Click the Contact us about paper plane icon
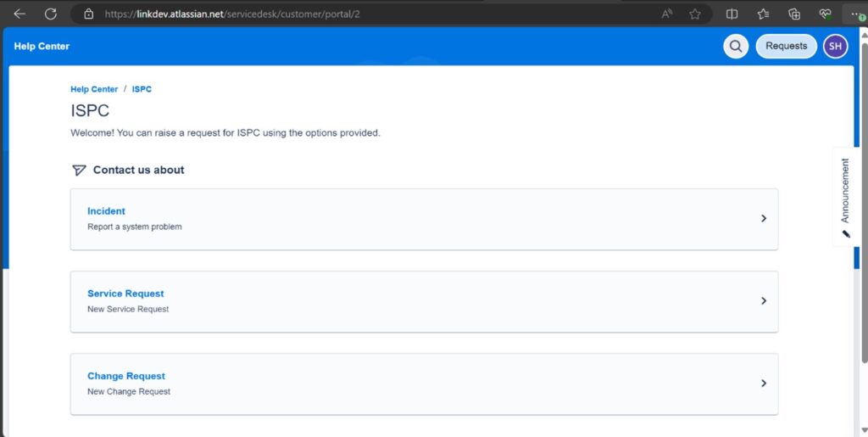Image resolution: width=868 pixels, height=437 pixels. point(79,170)
